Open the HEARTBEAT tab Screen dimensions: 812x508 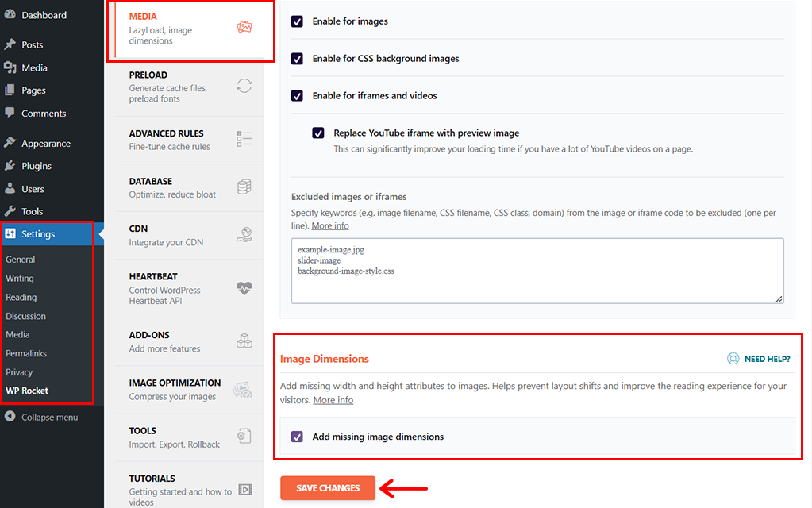pyautogui.click(x=189, y=288)
